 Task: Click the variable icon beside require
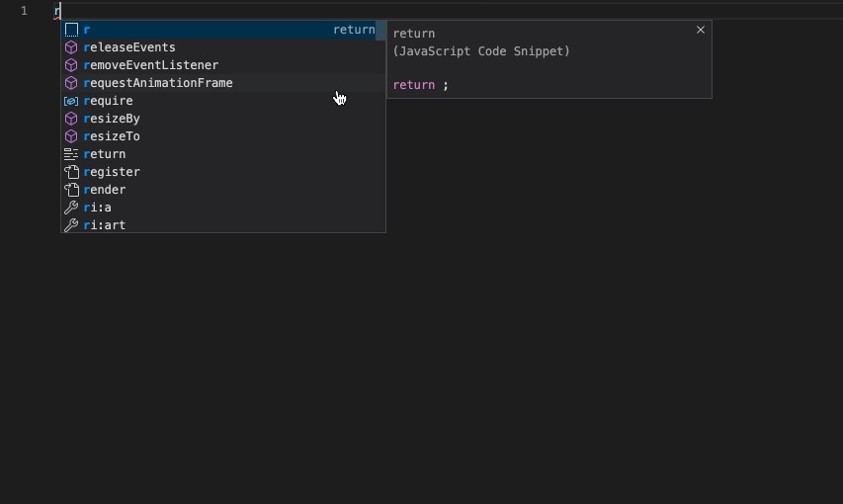71,101
